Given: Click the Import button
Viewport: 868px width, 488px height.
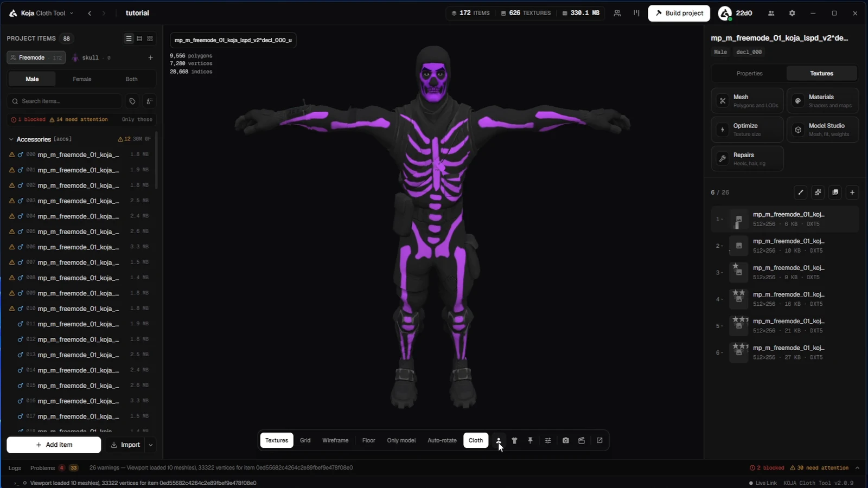Looking at the screenshot, I should click(125, 445).
